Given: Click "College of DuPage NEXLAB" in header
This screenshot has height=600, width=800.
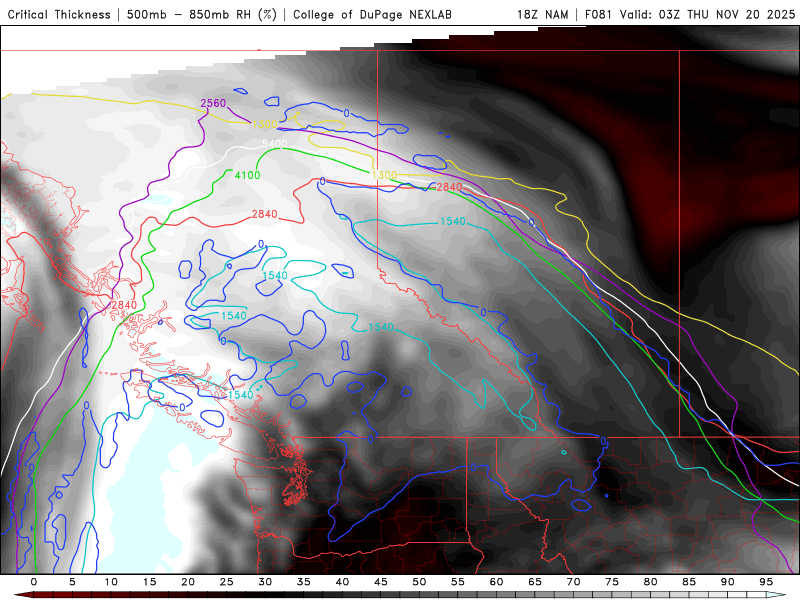Looking at the screenshot, I should 372,14.
